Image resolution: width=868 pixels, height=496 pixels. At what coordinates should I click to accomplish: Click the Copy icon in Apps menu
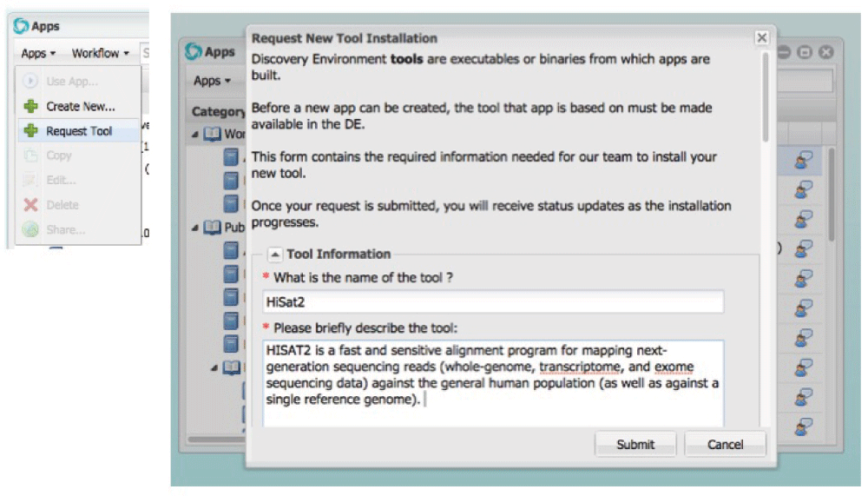pyautogui.click(x=30, y=155)
